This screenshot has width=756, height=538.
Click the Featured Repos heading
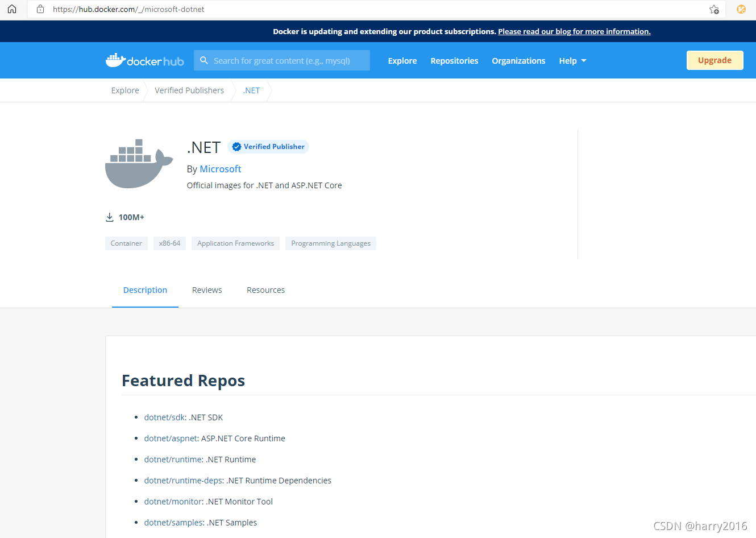(183, 380)
